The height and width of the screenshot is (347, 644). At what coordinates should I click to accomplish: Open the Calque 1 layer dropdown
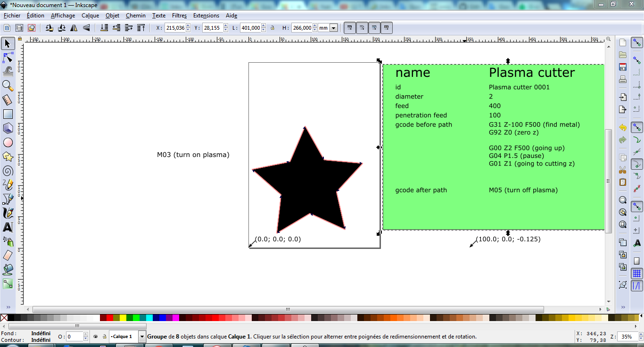(x=142, y=337)
